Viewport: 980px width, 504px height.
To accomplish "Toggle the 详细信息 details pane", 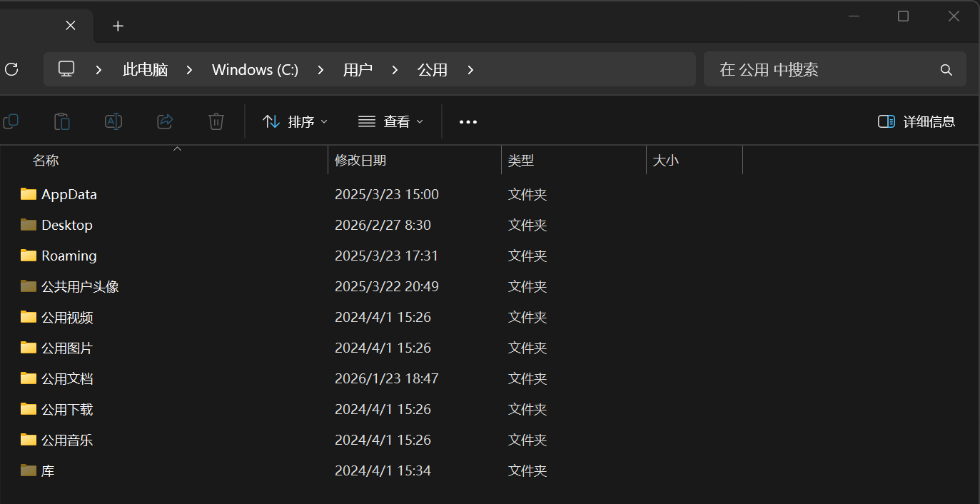I will click(916, 122).
